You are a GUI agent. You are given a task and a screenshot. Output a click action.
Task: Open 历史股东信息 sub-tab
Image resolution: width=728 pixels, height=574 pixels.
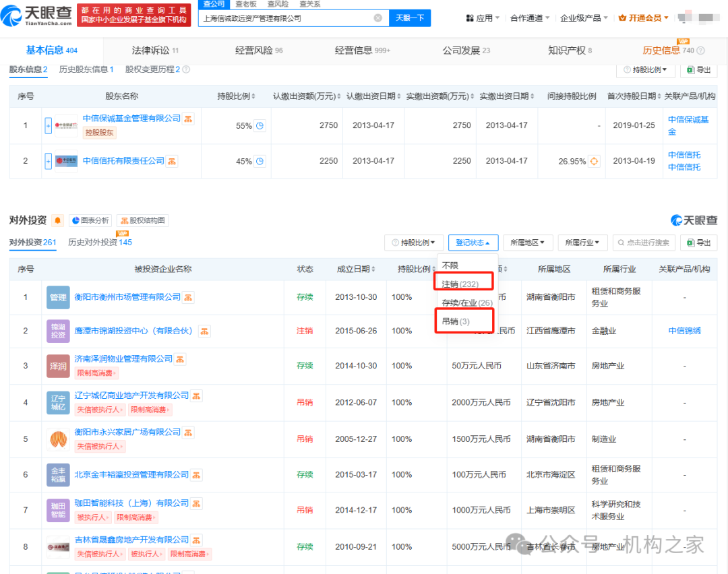coord(86,69)
